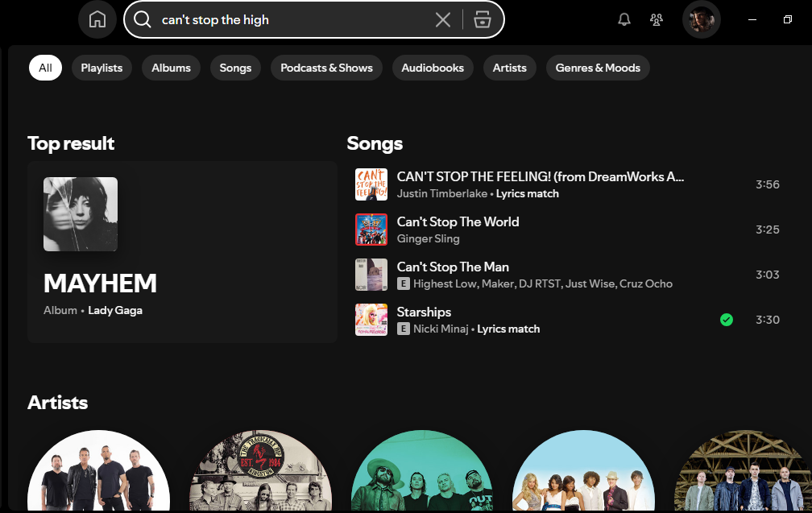Open first artist photo with four men
Viewport: 812px width, 513px height.
tap(98, 471)
